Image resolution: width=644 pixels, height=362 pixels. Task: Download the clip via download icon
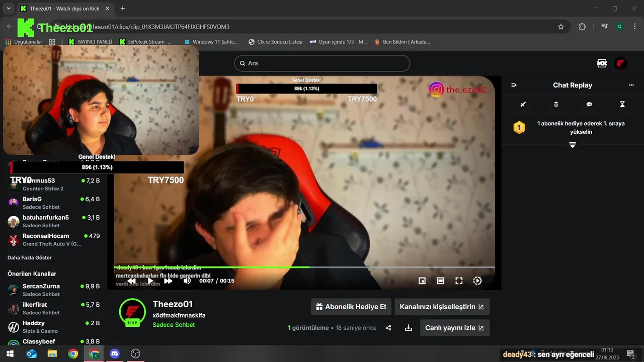pos(409,328)
